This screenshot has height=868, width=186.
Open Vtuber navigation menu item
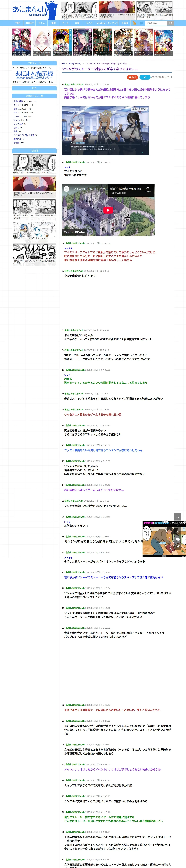click(101, 23)
